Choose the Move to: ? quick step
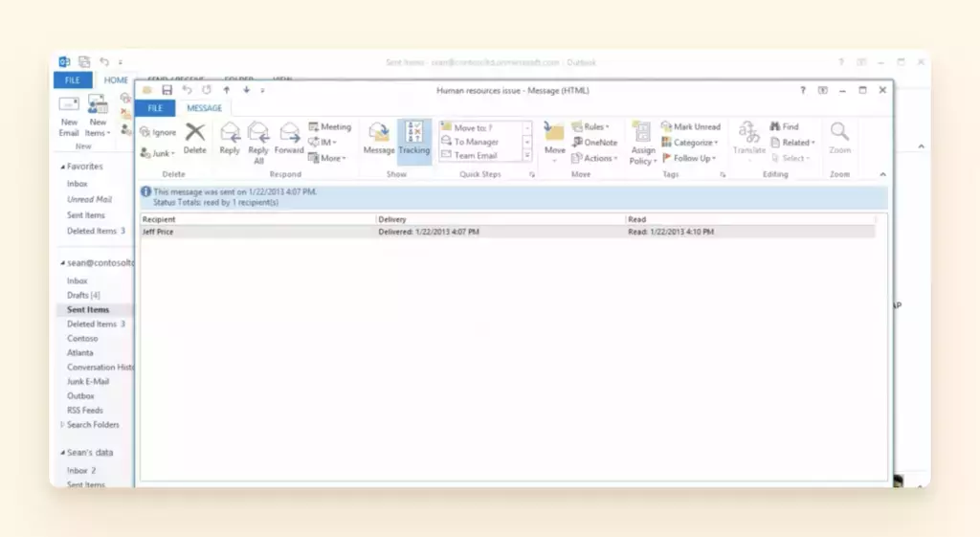 [x=479, y=127]
